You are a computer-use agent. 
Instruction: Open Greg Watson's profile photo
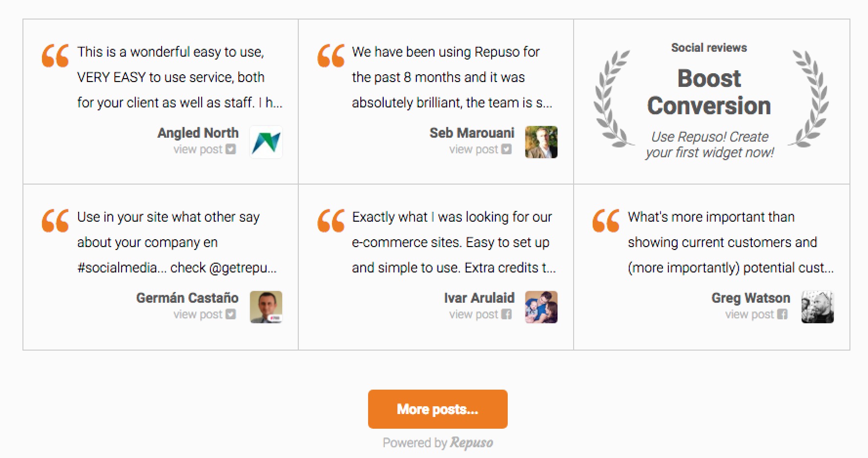(x=818, y=307)
